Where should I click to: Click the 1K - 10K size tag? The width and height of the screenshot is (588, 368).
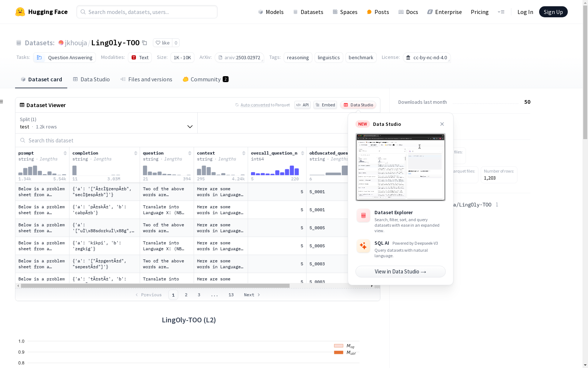tap(182, 57)
